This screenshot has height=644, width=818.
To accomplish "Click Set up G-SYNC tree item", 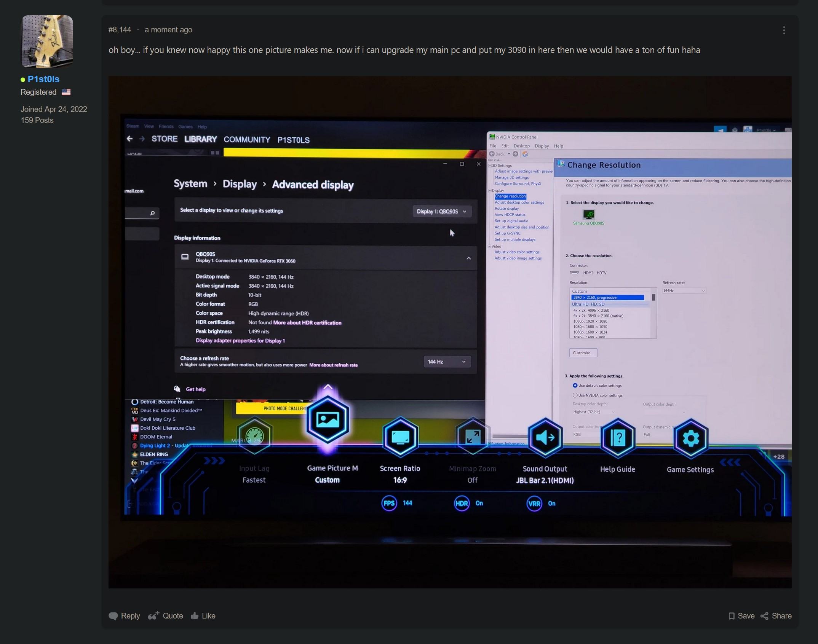I will coord(507,233).
